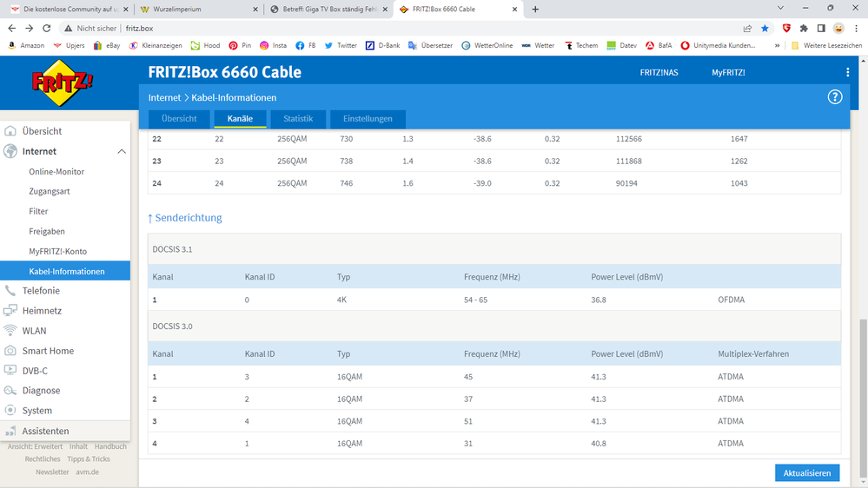Click the Telefonie phone icon in sidebar
This screenshot has height=488, width=868.
10,291
